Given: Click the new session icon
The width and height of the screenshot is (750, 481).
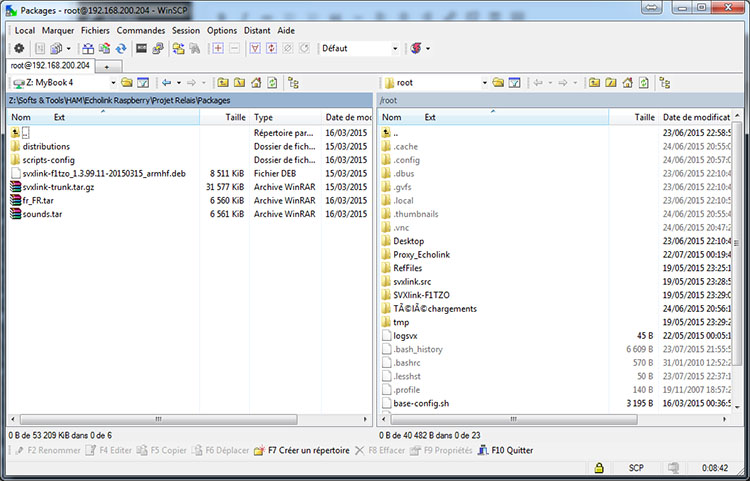Looking at the screenshot, I should (416, 48).
